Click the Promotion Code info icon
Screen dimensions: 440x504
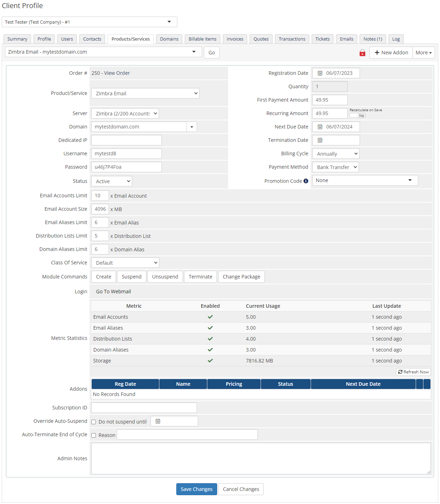pos(306,181)
